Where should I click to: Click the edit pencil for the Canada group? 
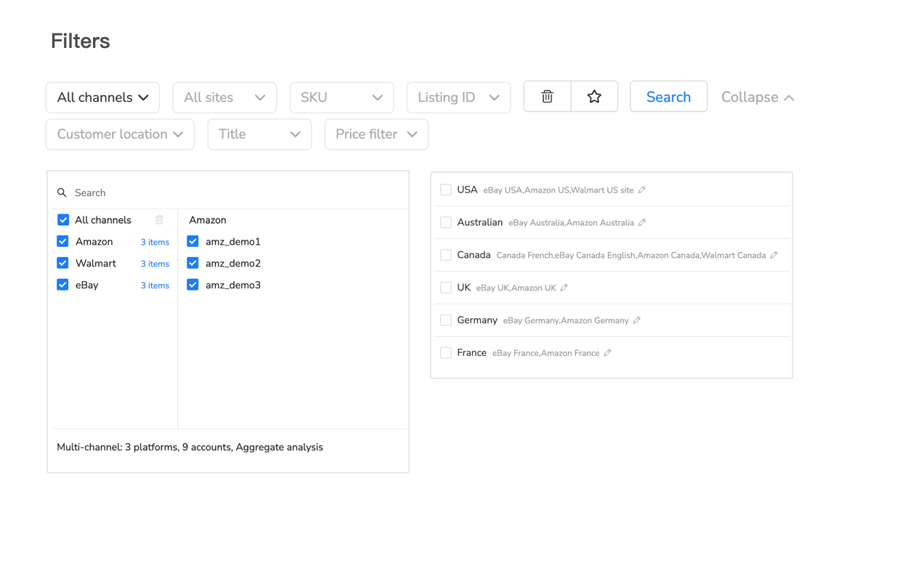point(776,255)
